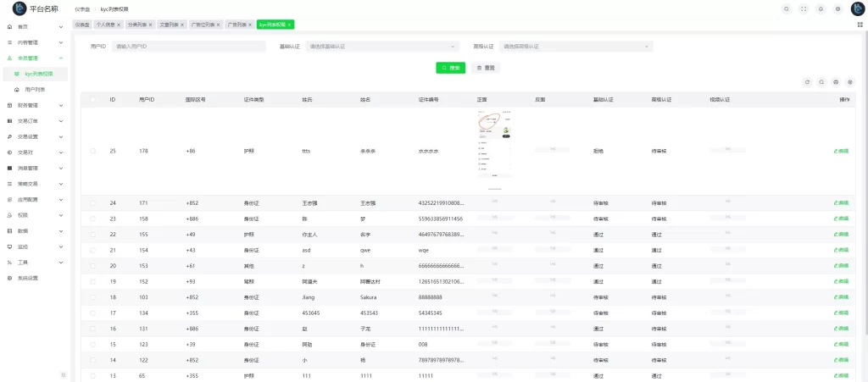Open 用户列表 in the sidebar
Image resolution: width=868 pixels, height=382 pixels.
pyautogui.click(x=36, y=90)
